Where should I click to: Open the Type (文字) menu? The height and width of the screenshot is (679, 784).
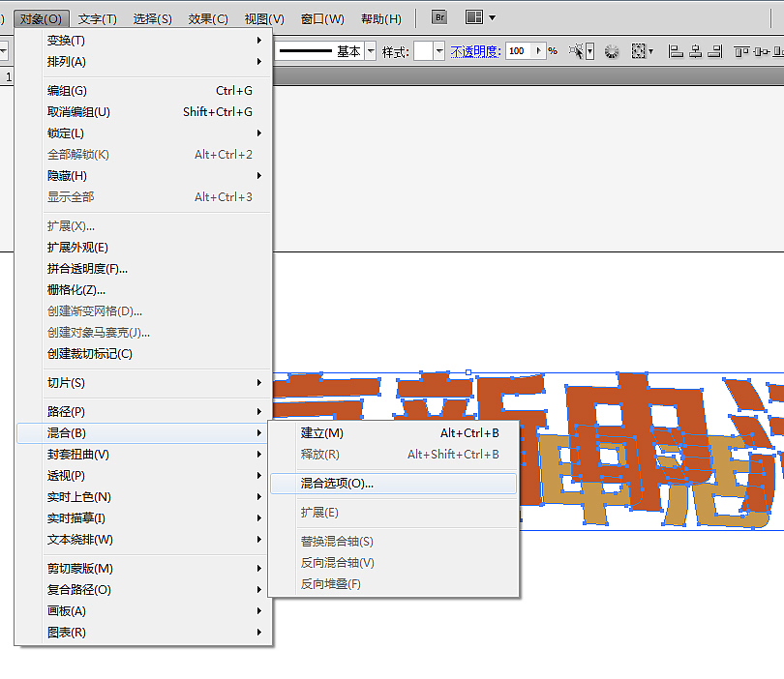98,19
